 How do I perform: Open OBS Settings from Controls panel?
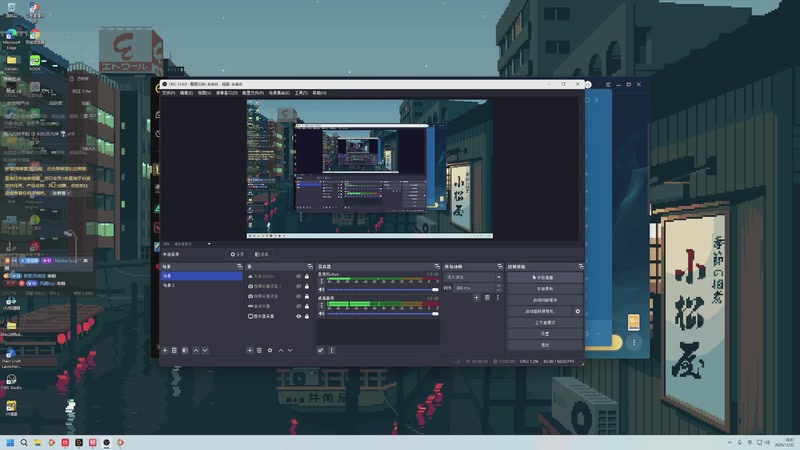(x=545, y=334)
